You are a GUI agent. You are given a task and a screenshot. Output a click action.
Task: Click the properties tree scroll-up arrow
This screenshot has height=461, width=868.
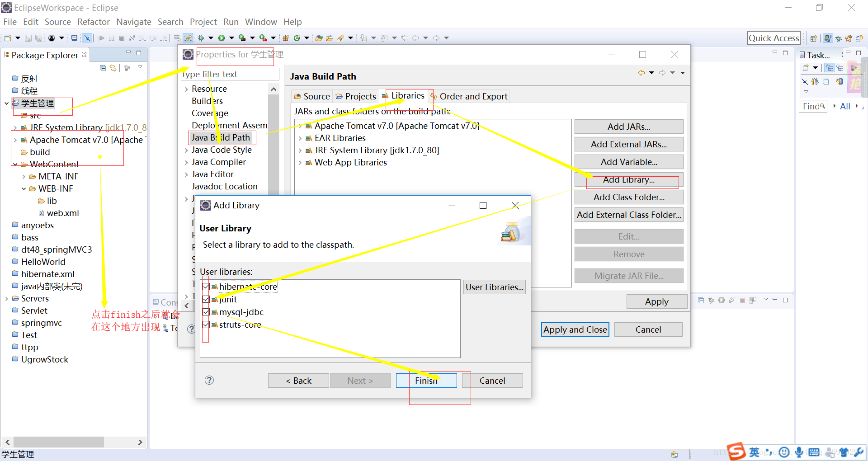274,89
